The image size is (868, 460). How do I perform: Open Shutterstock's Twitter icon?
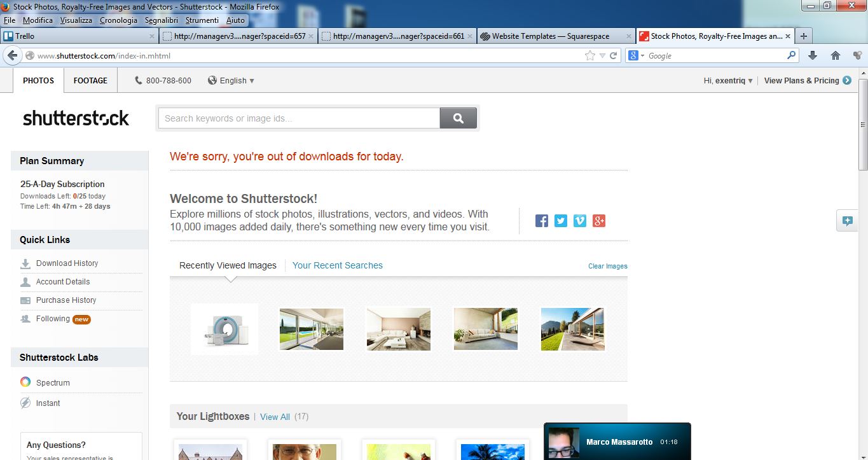point(560,221)
